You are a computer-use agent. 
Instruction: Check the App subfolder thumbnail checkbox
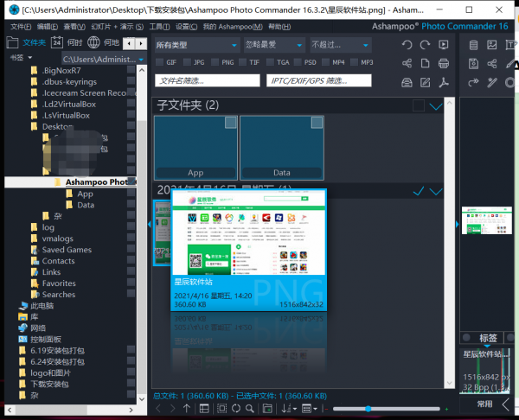tap(230, 123)
